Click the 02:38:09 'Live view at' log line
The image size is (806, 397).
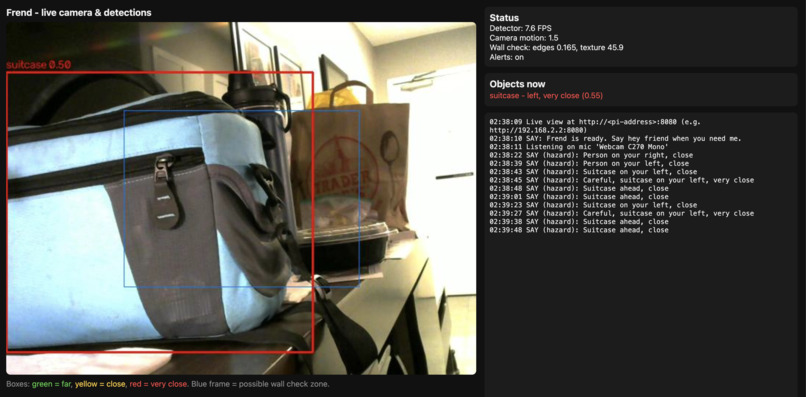[595, 122]
